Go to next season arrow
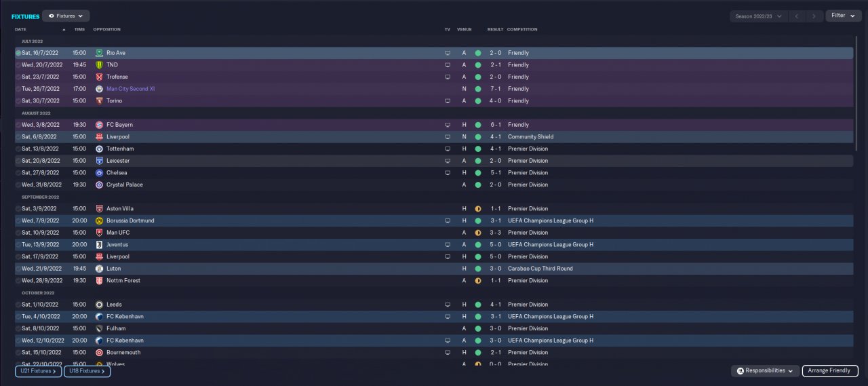This screenshot has height=386, width=868. click(814, 16)
